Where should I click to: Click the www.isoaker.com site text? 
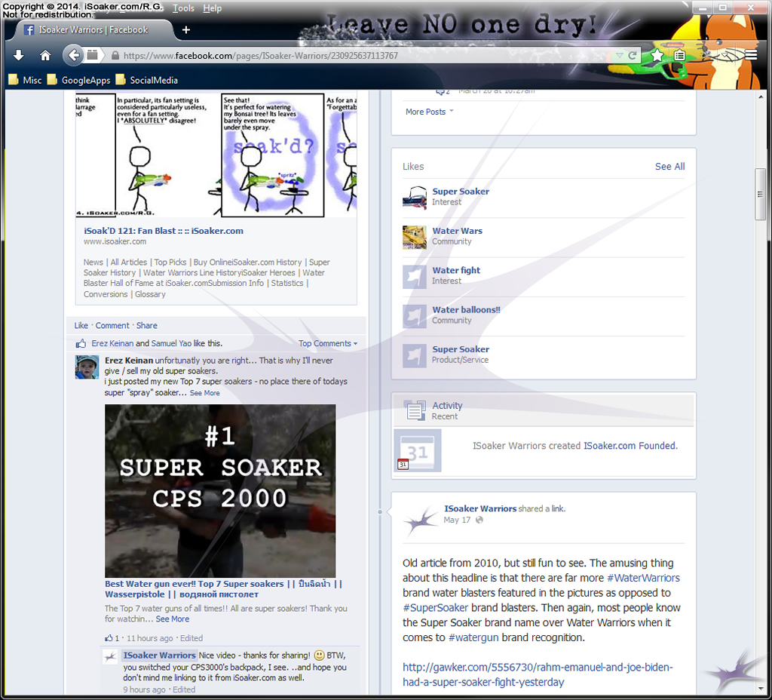(x=115, y=241)
